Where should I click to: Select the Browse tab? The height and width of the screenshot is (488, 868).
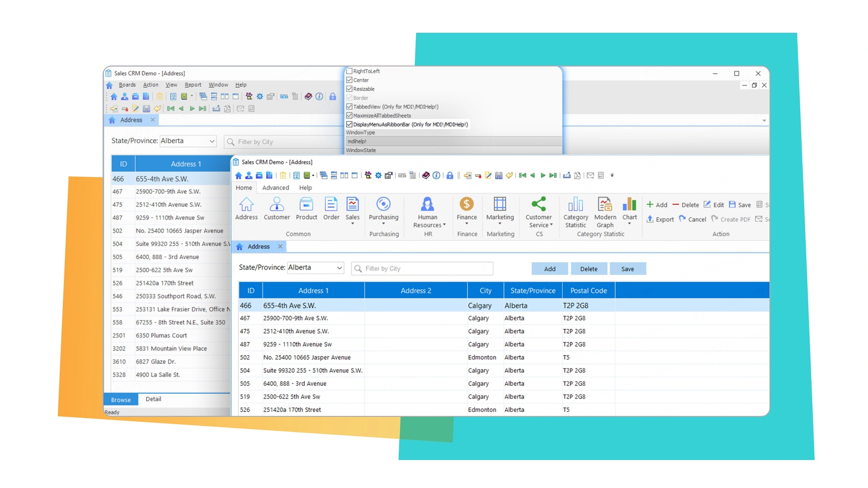pos(121,400)
